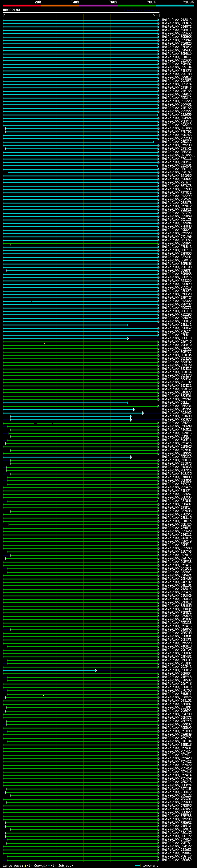This screenshot has height=868, width=197.
Task: Click the white query sequence bar
Action: (81, 13)
